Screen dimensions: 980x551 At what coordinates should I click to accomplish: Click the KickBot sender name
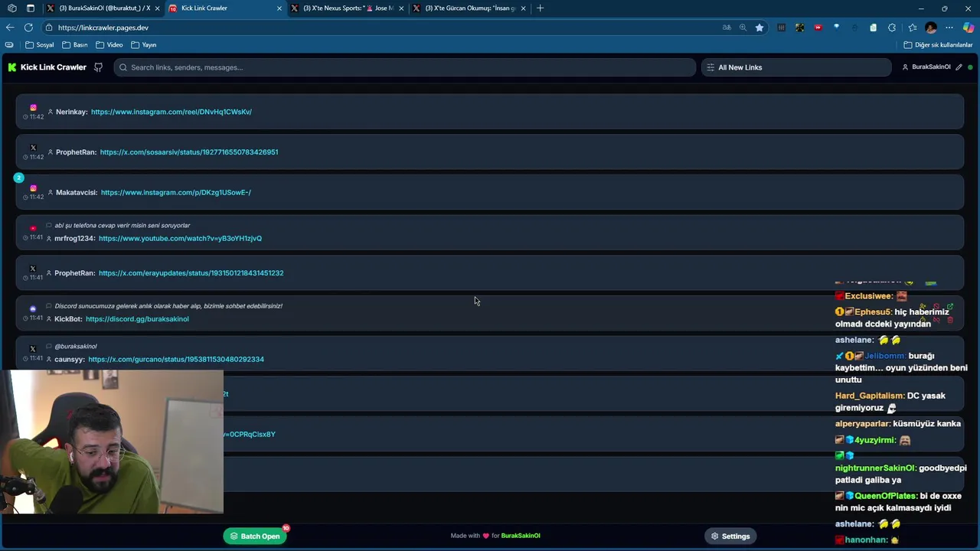click(x=68, y=319)
